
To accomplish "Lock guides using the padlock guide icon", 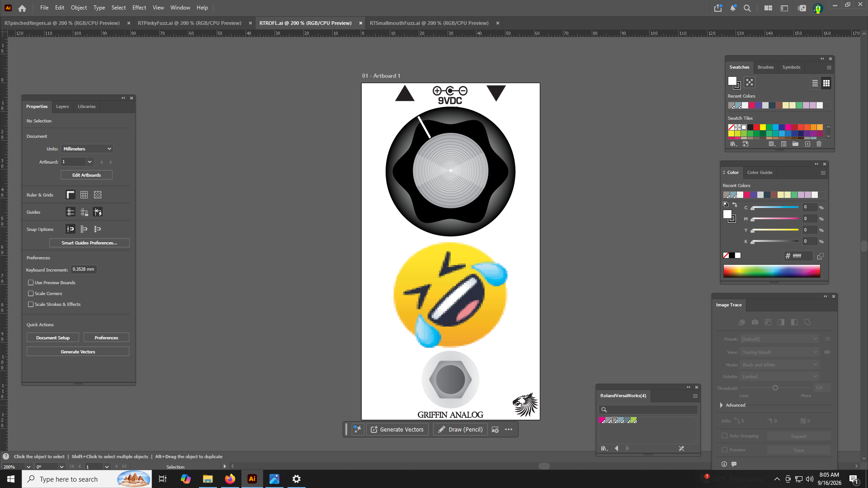I will click(84, 212).
